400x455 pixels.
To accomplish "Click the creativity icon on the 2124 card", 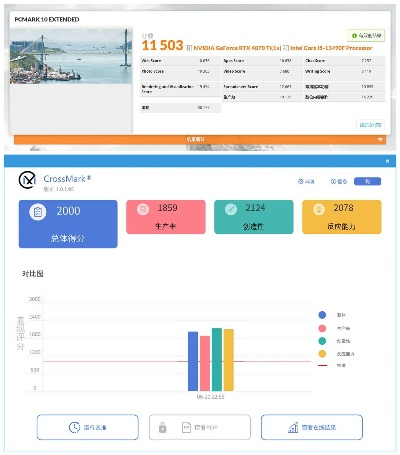I will [231, 209].
